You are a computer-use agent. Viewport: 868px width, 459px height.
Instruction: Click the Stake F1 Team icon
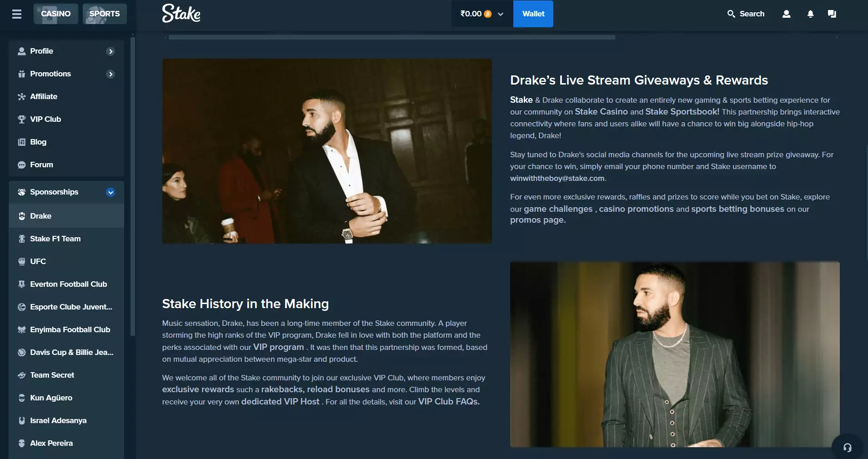pos(21,239)
